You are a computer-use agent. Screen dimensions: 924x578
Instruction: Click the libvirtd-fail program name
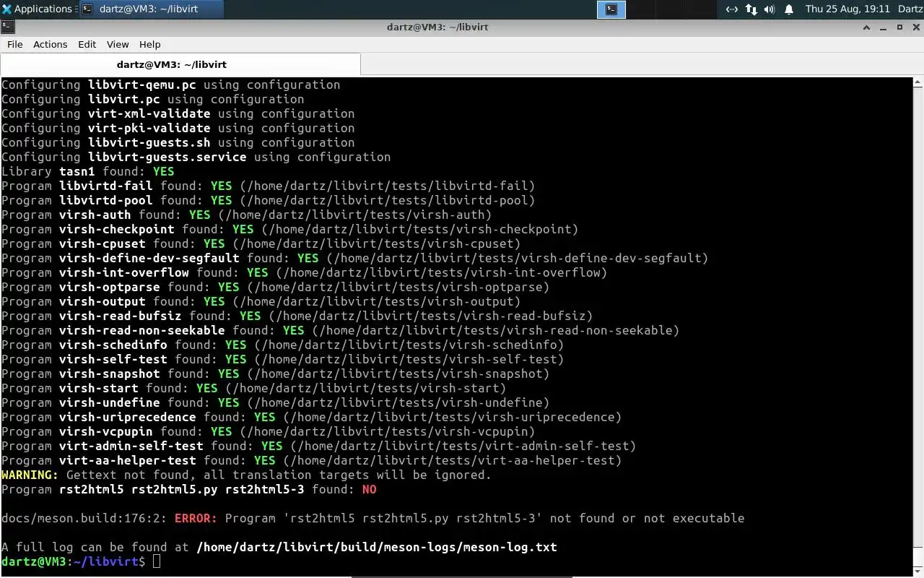click(x=105, y=186)
